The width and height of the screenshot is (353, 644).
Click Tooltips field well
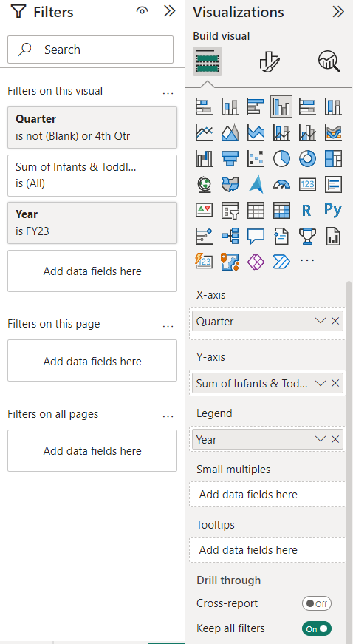[267, 550]
